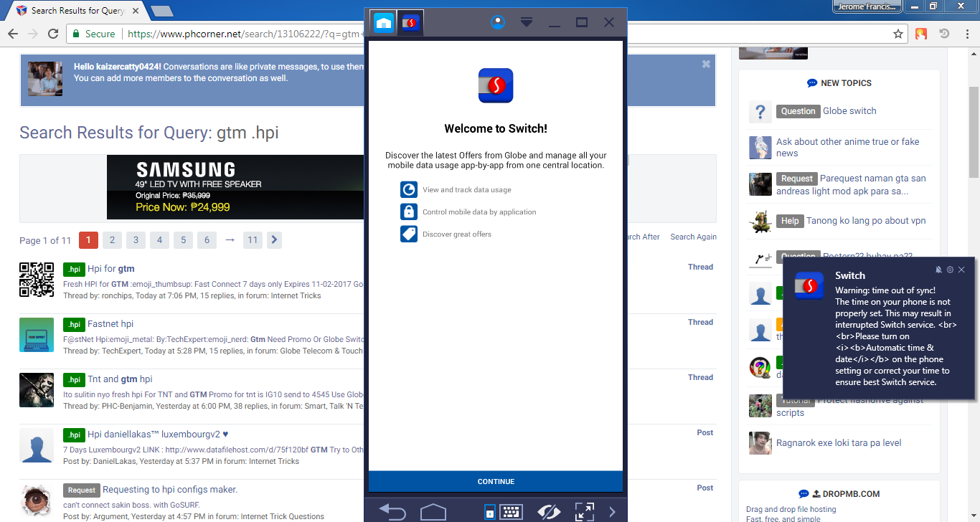The width and height of the screenshot is (980, 522).
Task: Enter fullscreen mode in the emulator
Action: point(584,512)
